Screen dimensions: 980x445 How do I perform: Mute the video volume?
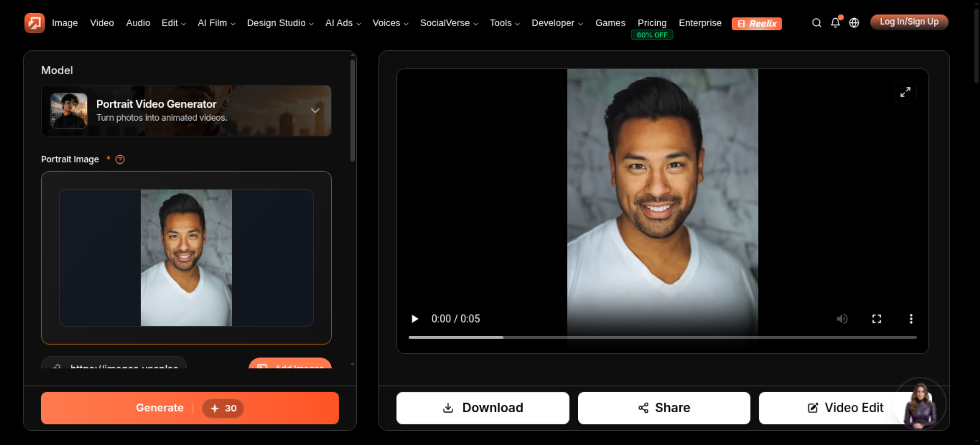(x=842, y=319)
